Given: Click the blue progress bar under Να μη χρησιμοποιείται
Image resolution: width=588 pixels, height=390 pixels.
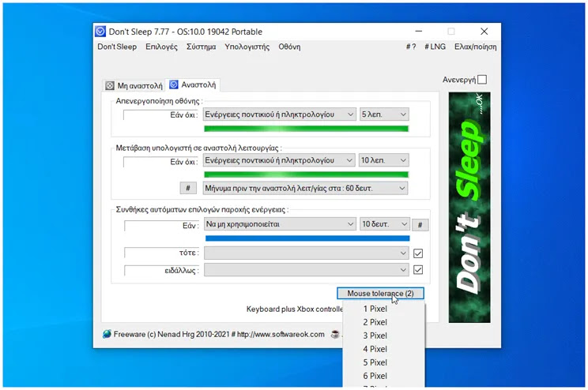Looking at the screenshot, I should pos(307,238).
